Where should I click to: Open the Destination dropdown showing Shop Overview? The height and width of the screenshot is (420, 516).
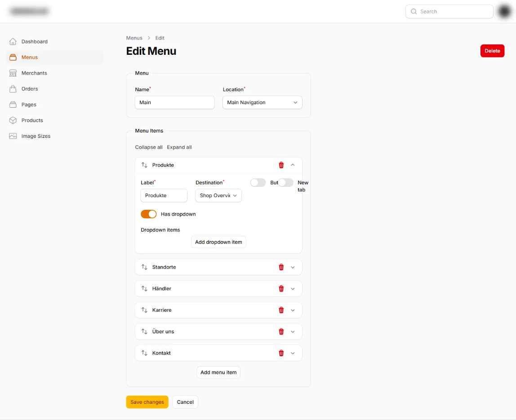[218, 195]
